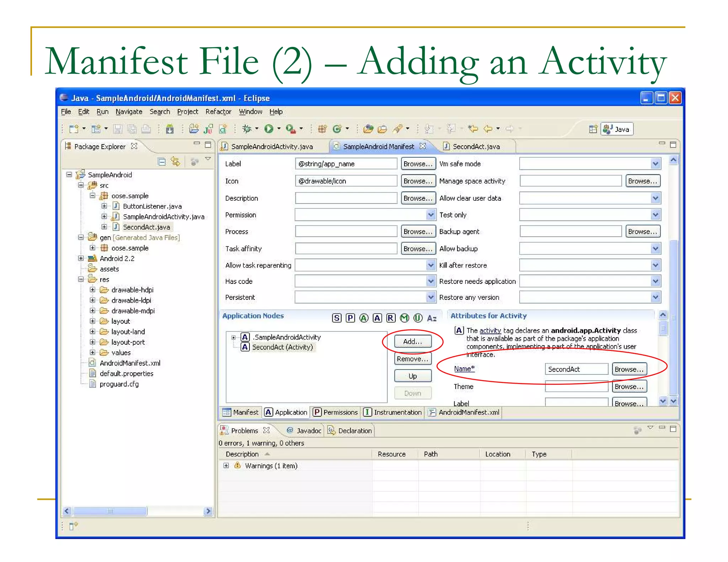Click the Open Perspective icon

pyautogui.click(x=593, y=129)
